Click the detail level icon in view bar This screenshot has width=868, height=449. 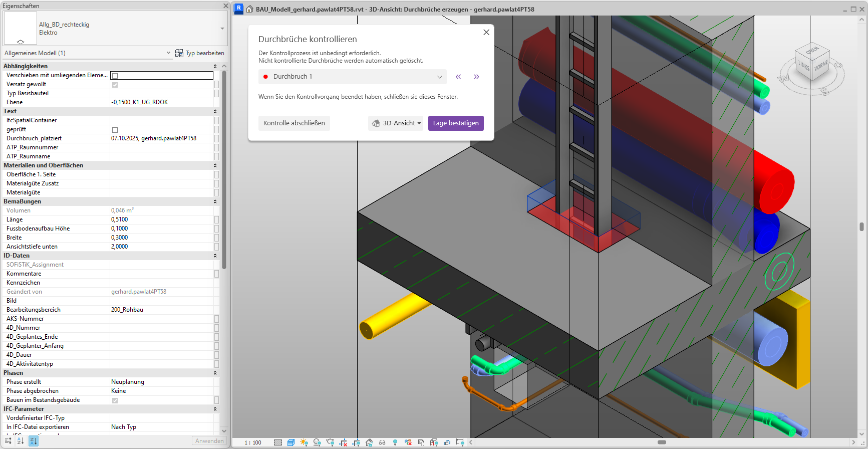[x=278, y=442]
